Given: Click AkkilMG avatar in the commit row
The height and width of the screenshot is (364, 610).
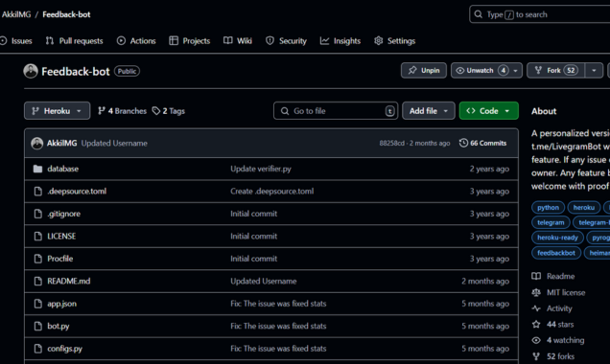Looking at the screenshot, I should pos(37,143).
